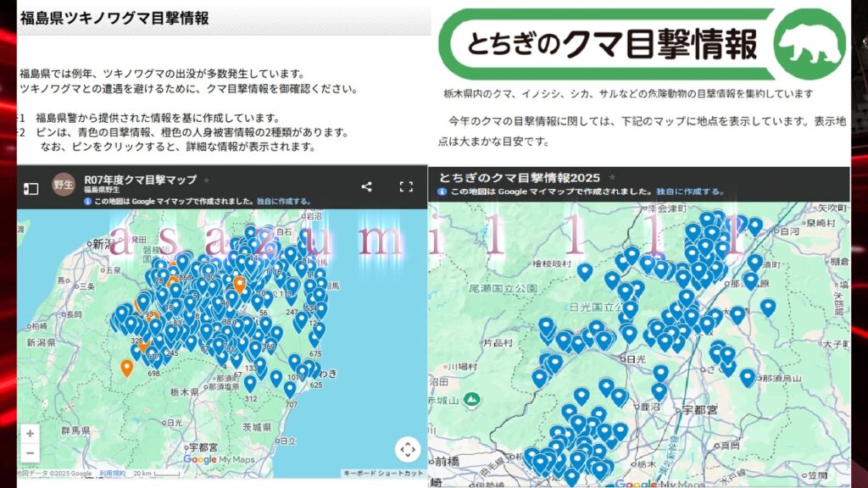Zoom out on the Fukushima map
Viewport: 868px width, 488px height.
[30, 452]
